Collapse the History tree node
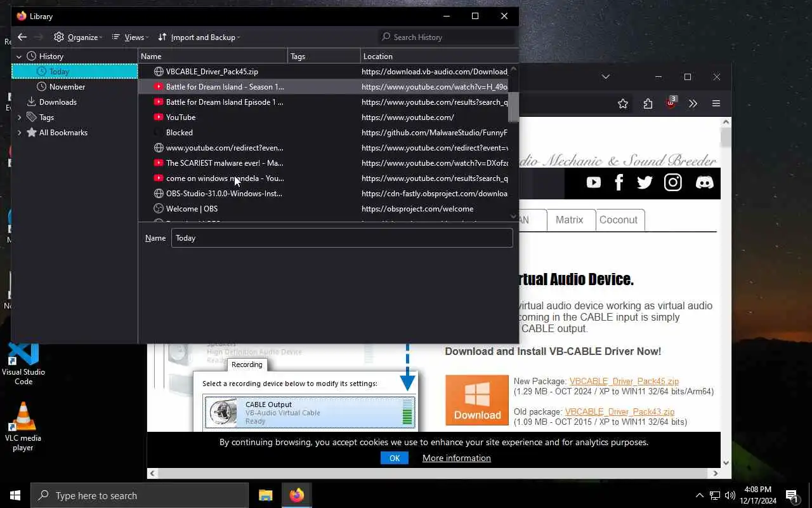Image resolution: width=812 pixels, height=508 pixels. (x=19, y=56)
